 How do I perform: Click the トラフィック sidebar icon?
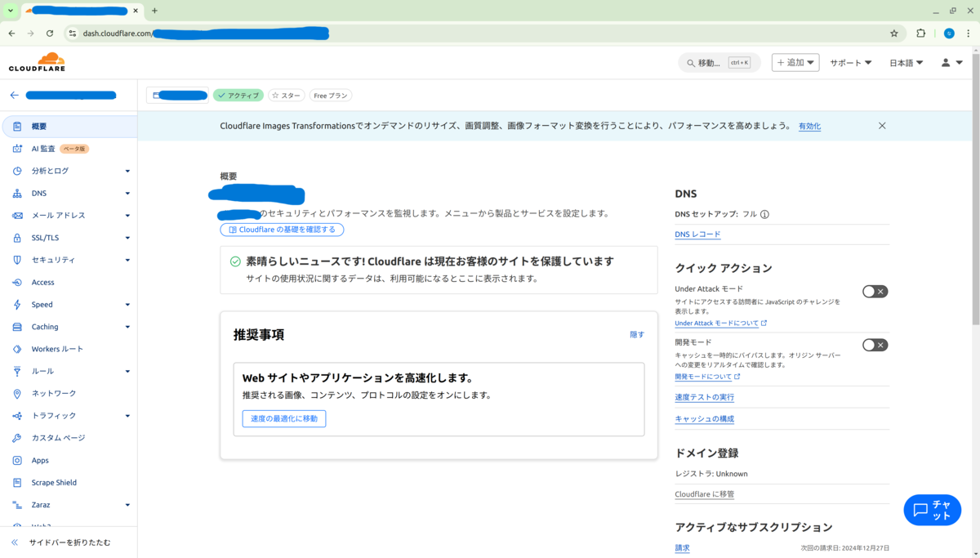17,416
